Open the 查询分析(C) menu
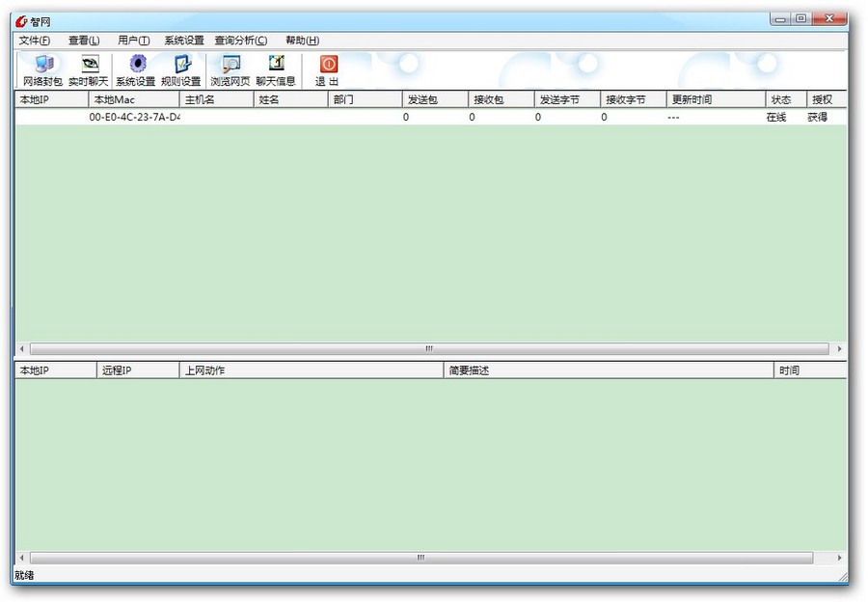The image size is (868, 602). pyautogui.click(x=241, y=41)
